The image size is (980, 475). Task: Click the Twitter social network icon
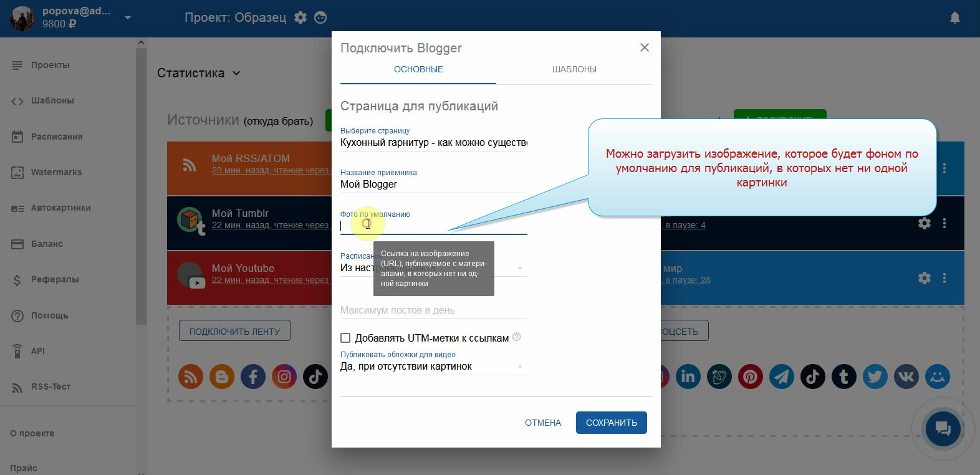875,377
